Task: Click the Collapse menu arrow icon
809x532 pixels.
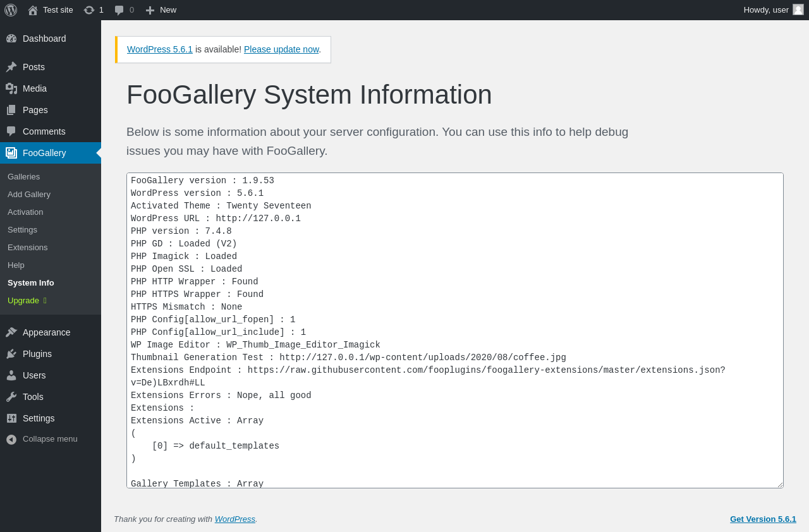Action: click(11, 439)
